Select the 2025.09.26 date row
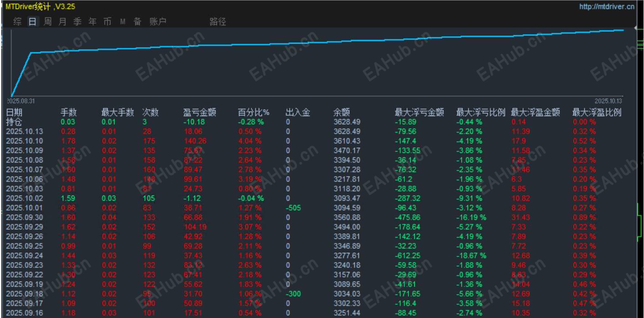The width and height of the screenshot is (644, 318). [24, 237]
